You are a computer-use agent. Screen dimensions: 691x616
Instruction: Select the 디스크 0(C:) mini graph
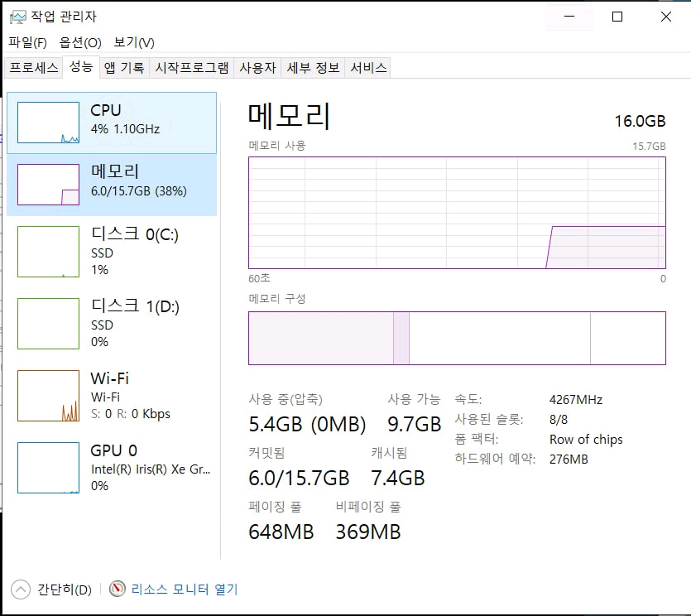coord(49,252)
